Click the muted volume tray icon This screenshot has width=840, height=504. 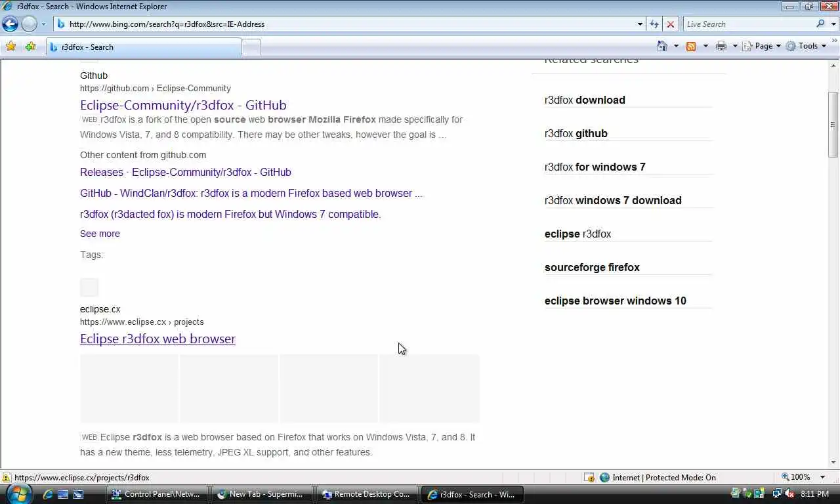point(789,493)
